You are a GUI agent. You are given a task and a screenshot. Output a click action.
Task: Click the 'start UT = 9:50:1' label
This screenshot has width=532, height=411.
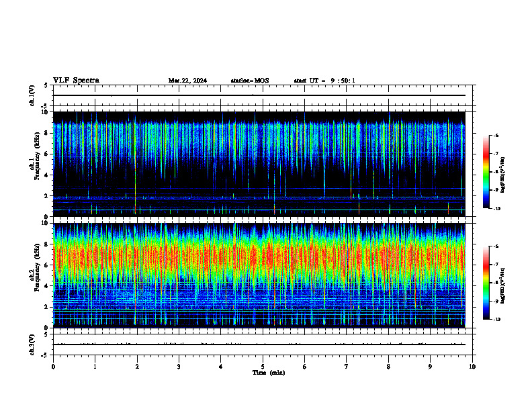tap(324, 81)
